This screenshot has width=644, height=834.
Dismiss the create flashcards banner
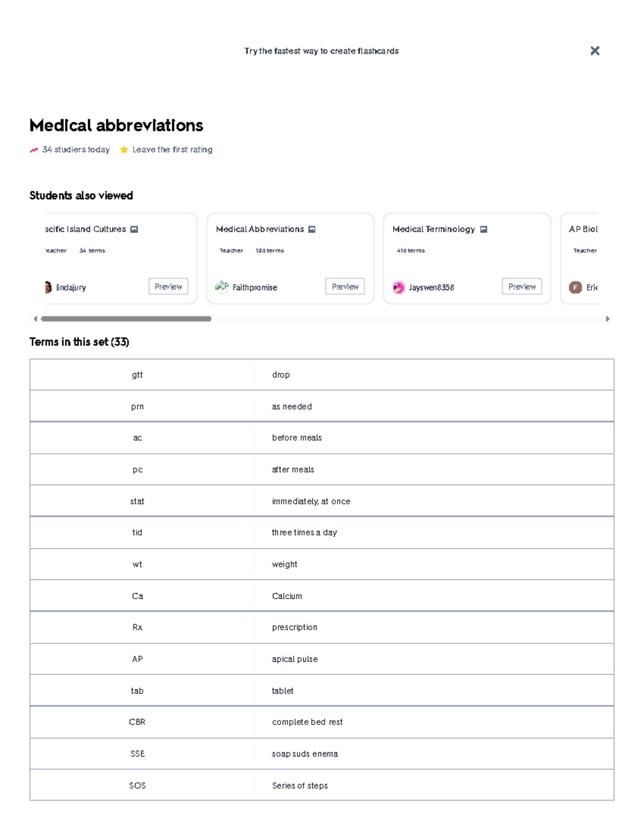click(x=595, y=50)
